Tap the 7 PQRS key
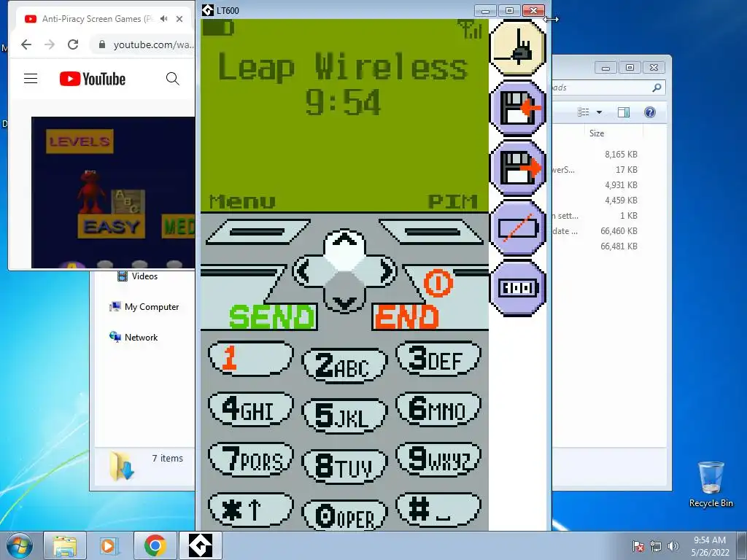The width and height of the screenshot is (747, 560). [251, 459]
